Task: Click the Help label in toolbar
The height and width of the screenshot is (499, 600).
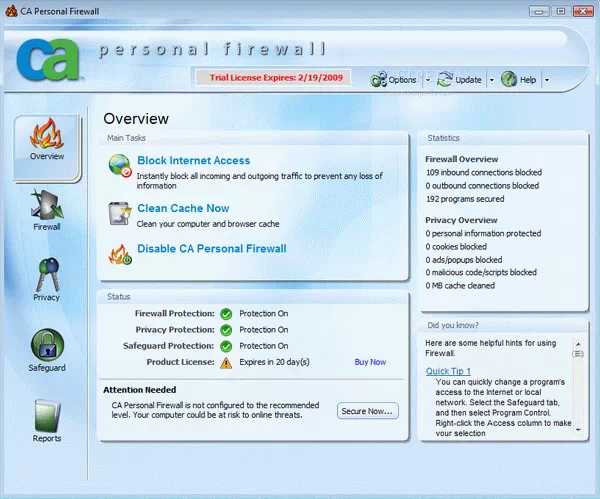Action: tap(528, 80)
